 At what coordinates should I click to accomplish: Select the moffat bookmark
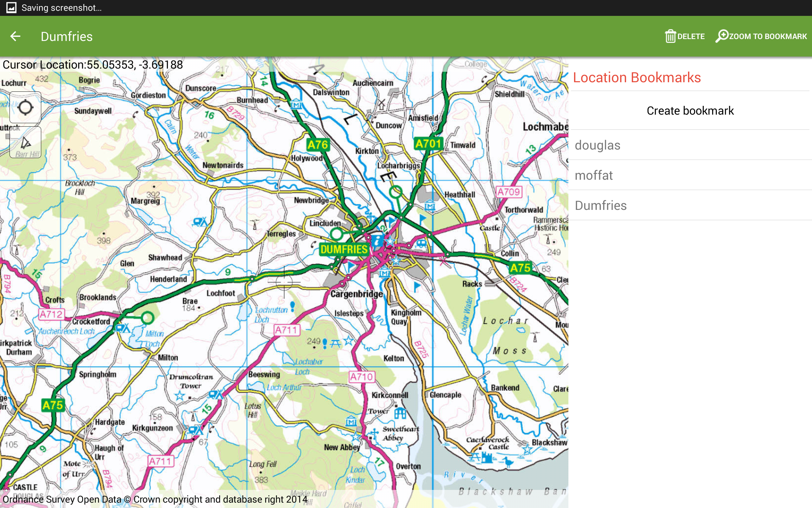click(690, 175)
